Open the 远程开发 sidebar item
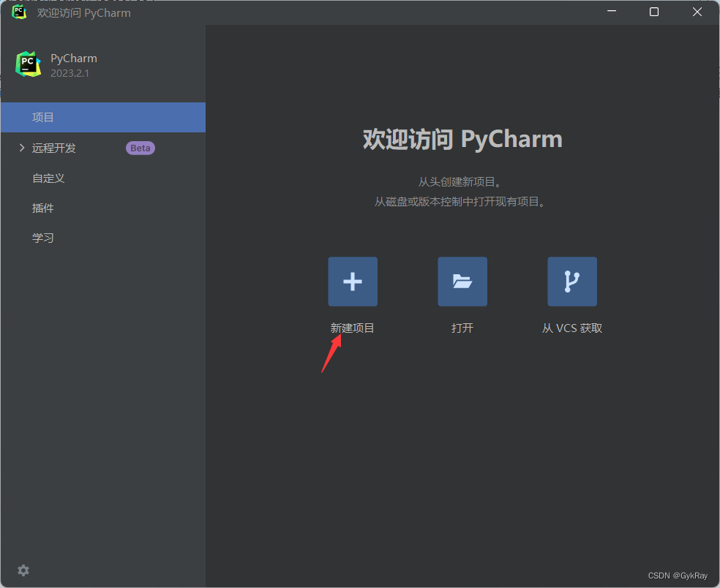Image resolution: width=720 pixels, height=588 pixels. (x=53, y=148)
